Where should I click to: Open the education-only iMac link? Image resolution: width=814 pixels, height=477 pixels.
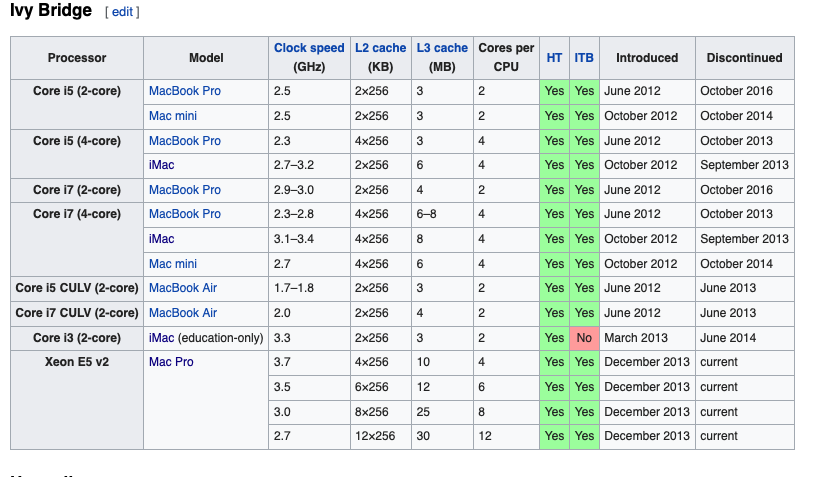coord(161,338)
